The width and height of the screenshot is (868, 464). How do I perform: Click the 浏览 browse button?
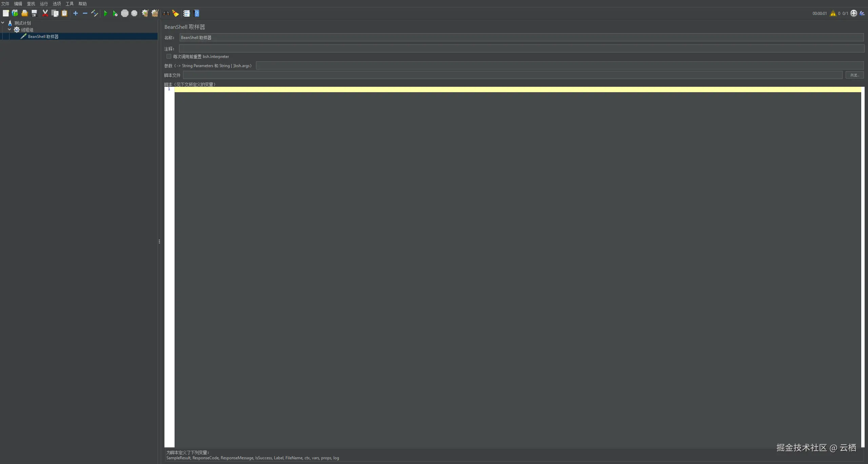[x=854, y=75]
